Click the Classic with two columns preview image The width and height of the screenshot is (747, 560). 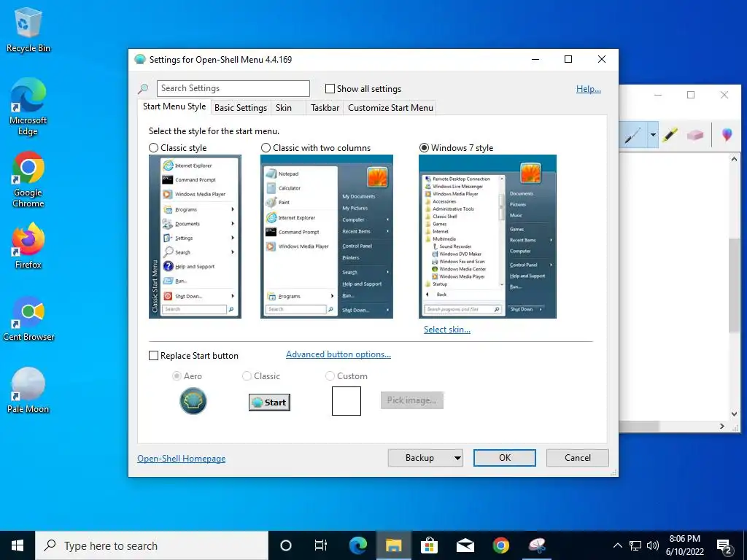click(x=327, y=236)
